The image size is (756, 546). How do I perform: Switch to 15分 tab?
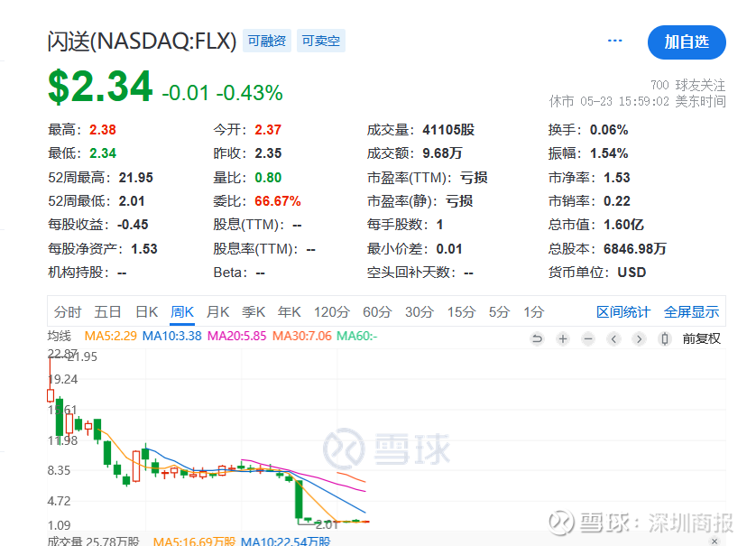click(461, 312)
